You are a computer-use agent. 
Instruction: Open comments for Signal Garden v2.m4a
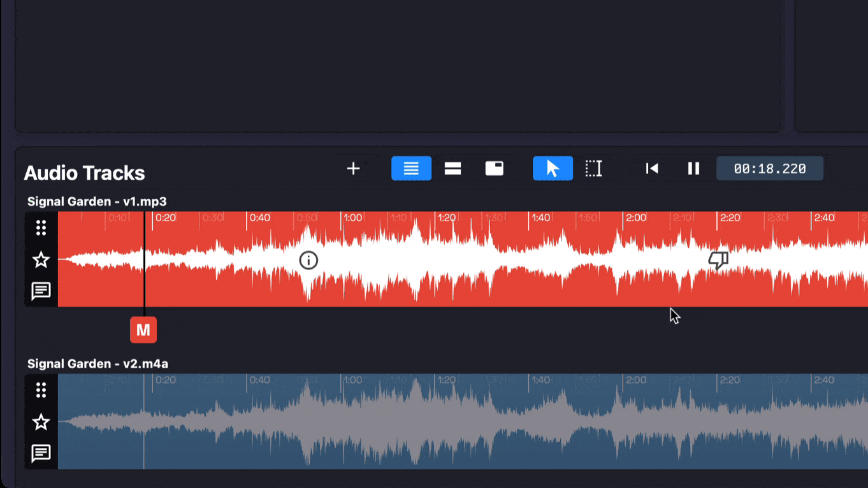41,454
